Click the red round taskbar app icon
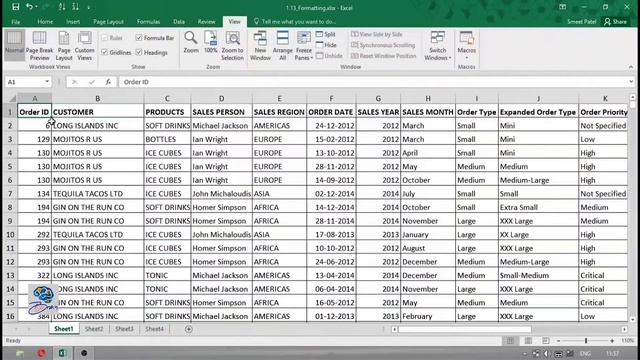Image resolution: width=640 pixels, height=360 pixels. (41, 353)
